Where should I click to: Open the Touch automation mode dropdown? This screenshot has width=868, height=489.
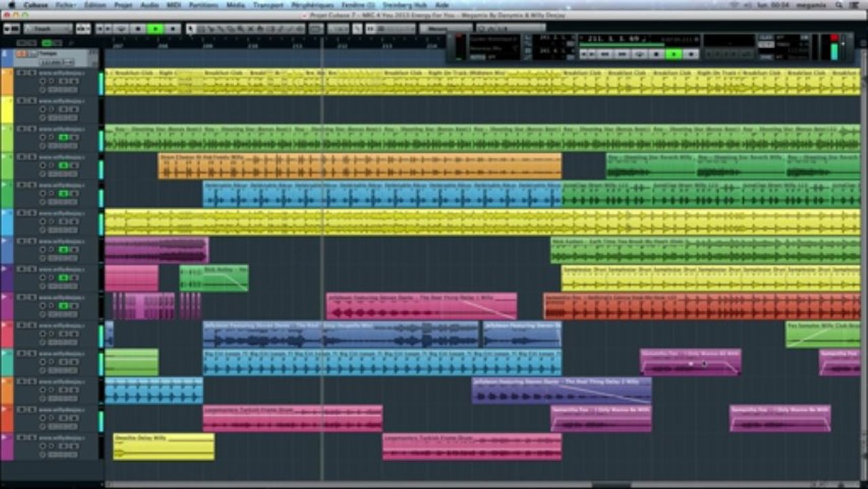coord(48,29)
